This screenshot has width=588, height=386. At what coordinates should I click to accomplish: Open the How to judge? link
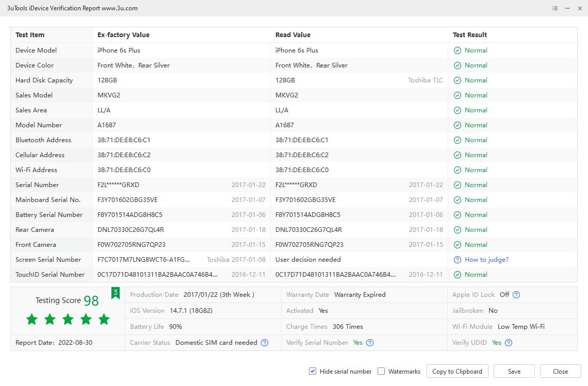point(486,260)
